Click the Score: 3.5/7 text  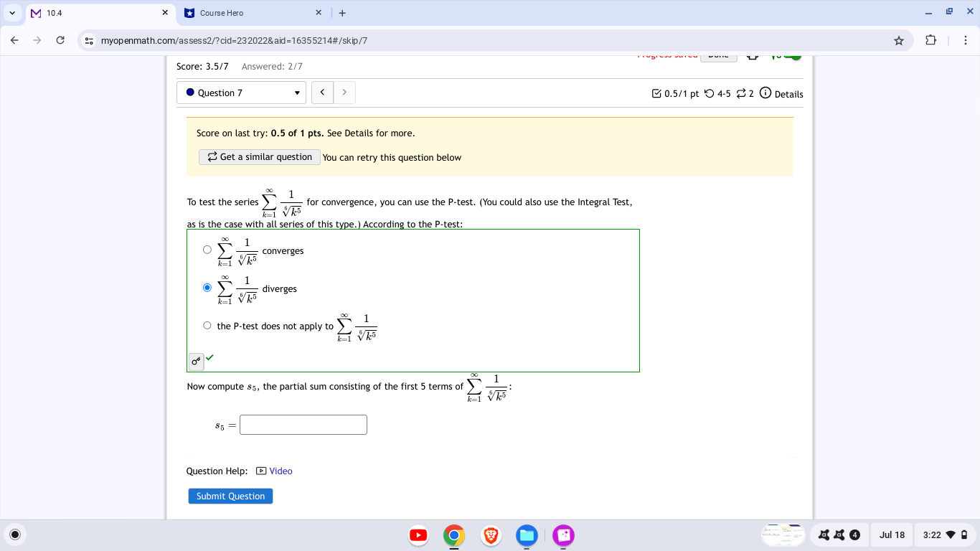[x=202, y=67]
